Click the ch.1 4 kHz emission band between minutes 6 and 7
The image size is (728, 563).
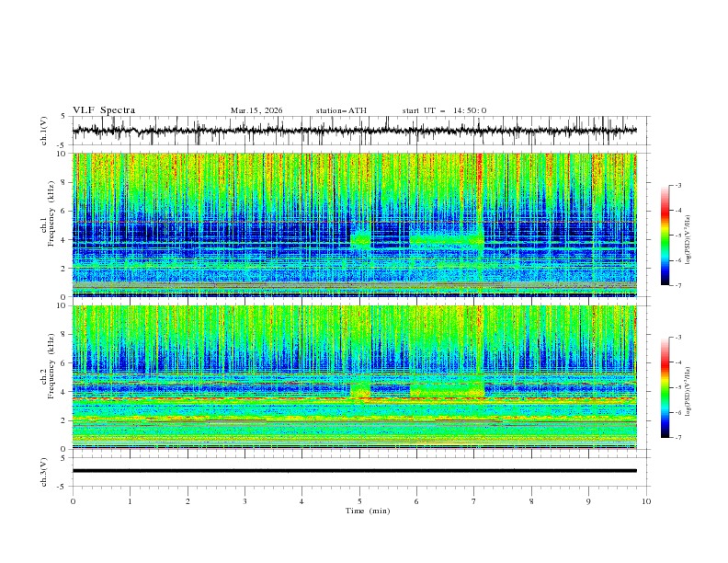click(446, 240)
